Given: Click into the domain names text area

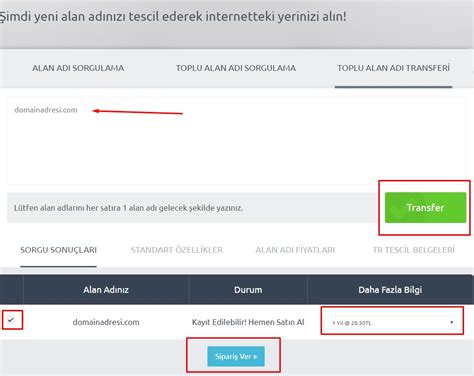Looking at the screenshot, I should tap(237, 141).
